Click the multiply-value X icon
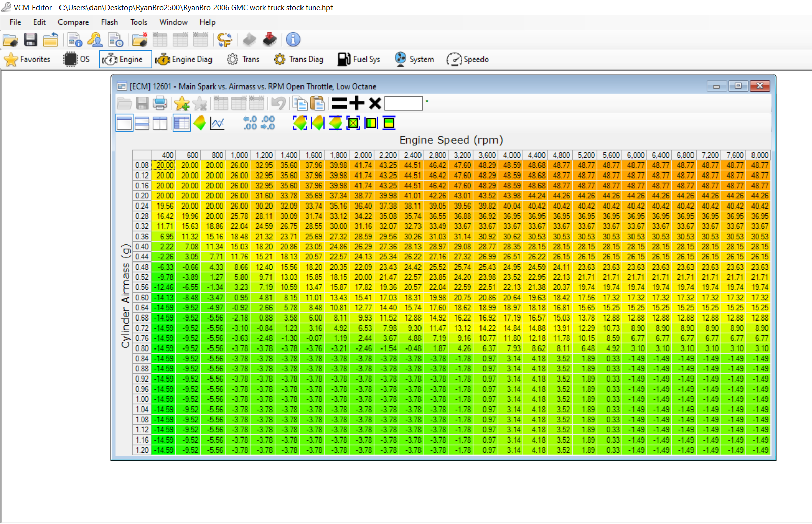The image size is (812, 524). tap(375, 103)
